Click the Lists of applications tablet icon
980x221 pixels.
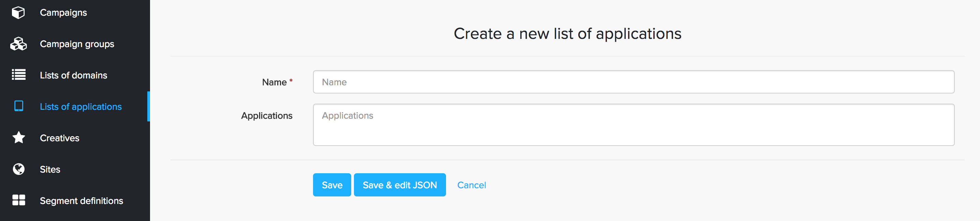18,106
